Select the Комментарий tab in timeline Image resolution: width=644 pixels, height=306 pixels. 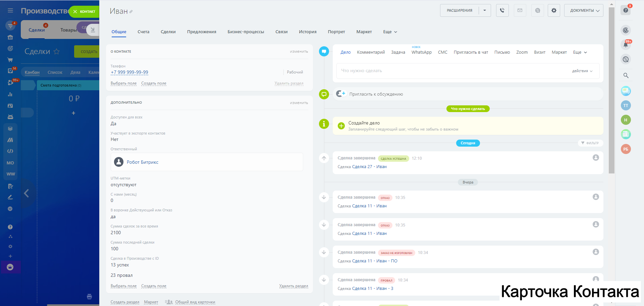click(371, 52)
